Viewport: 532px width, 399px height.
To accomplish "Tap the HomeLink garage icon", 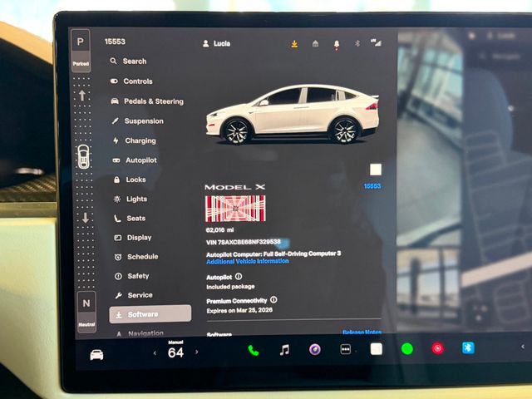I will pos(315,43).
